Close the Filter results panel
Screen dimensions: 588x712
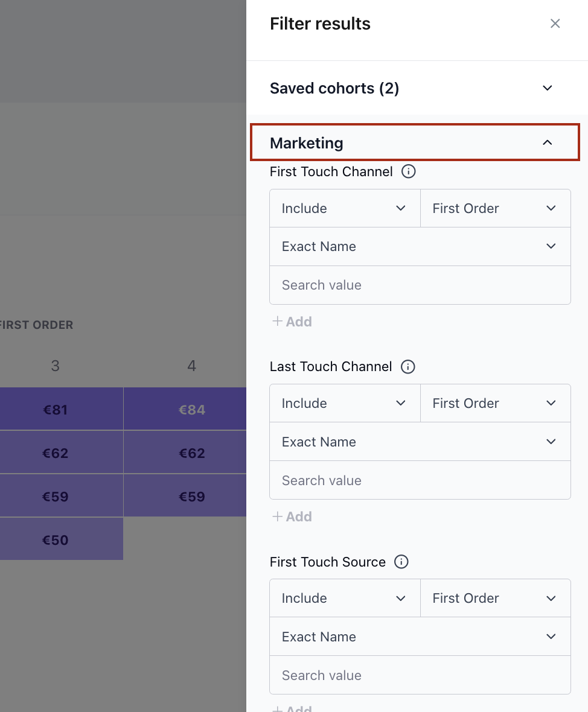point(555,24)
